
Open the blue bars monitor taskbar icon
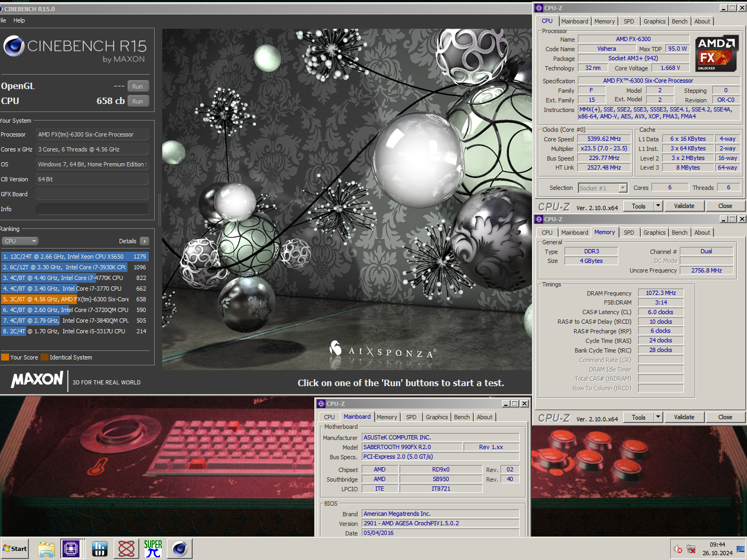pos(100,549)
